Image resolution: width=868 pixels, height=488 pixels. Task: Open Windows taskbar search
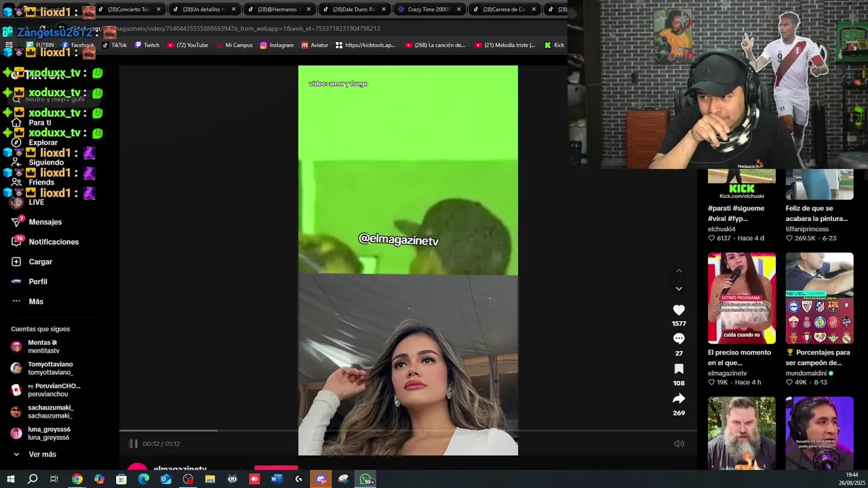33,479
